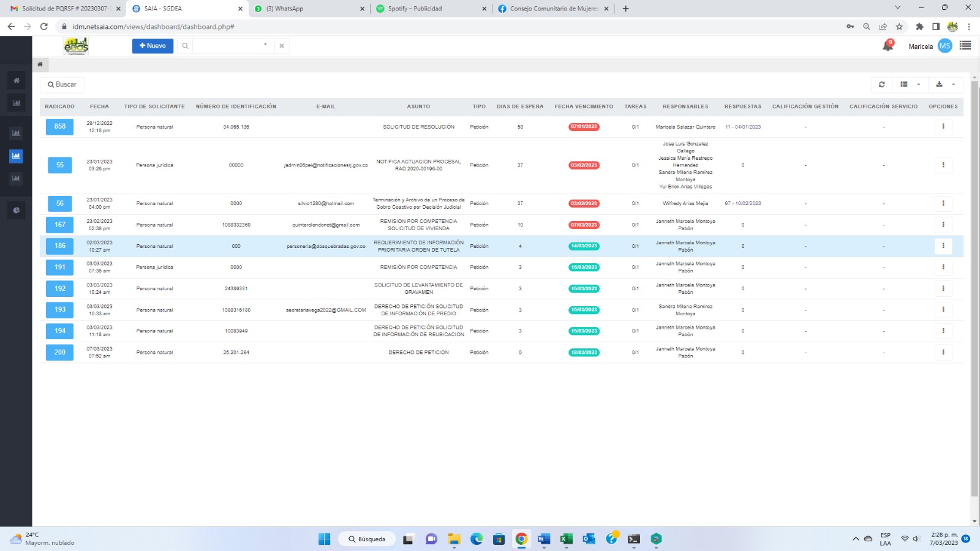Click response entry 11 - 04/01/2023

coord(743,127)
